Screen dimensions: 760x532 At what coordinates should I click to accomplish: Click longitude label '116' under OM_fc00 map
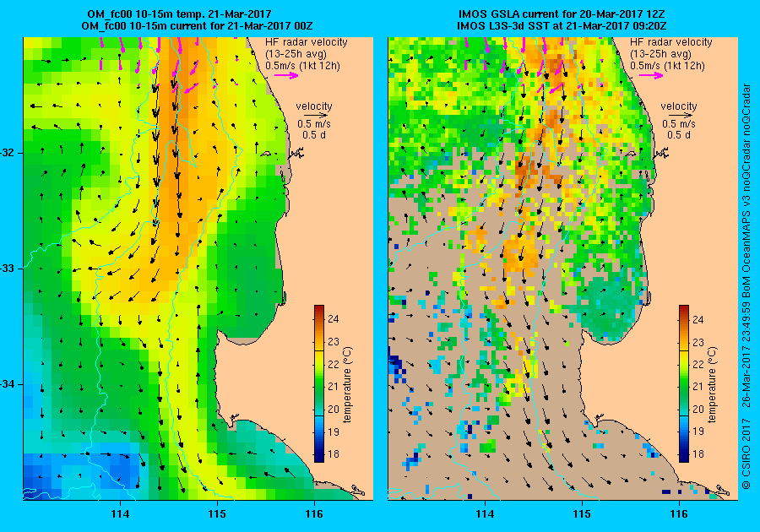[x=314, y=514]
